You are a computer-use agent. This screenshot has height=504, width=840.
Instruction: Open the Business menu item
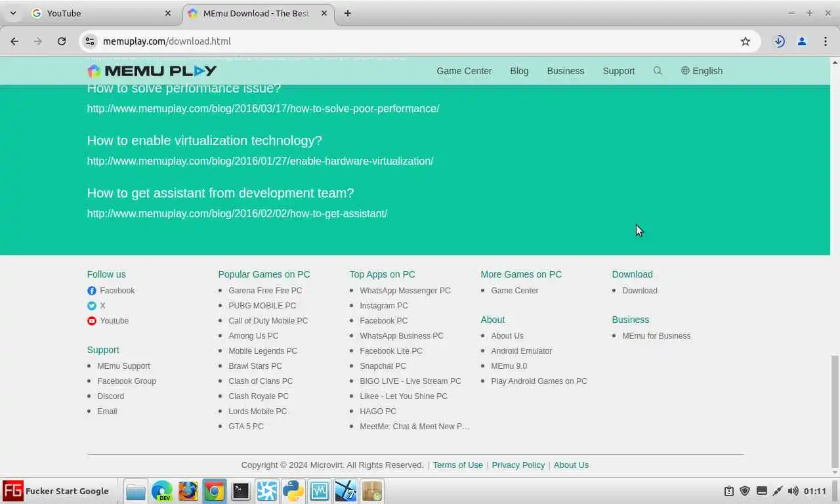pos(566,71)
